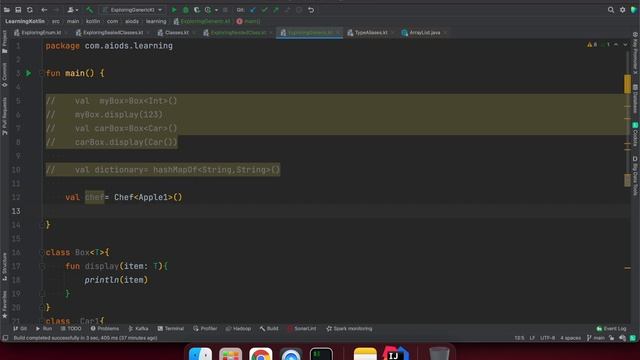Open the Pull Requests tool window sidebar
640x360 pixels.
[x=4, y=116]
